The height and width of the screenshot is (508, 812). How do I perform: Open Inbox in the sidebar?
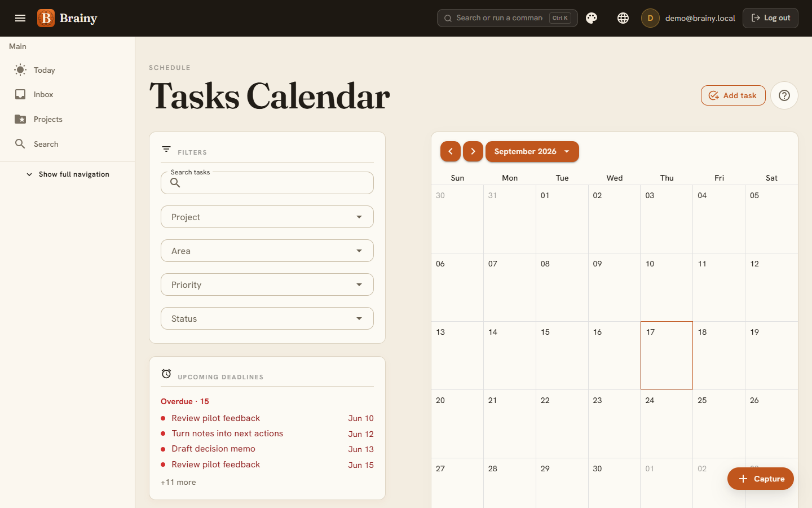click(68, 94)
